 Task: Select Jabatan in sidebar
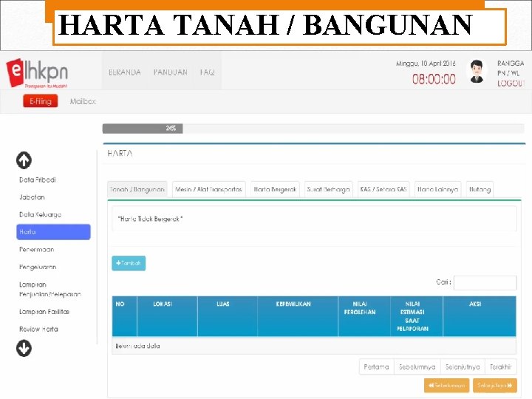click(x=32, y=197)
